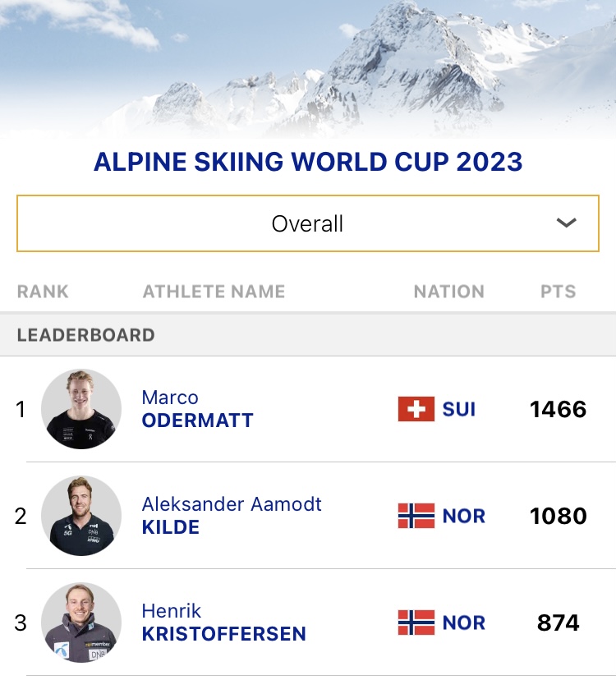Click Henrik Kristoffersen's profile photo
Viewport: 616px width, 680px height.
click(x=81, y=623)
